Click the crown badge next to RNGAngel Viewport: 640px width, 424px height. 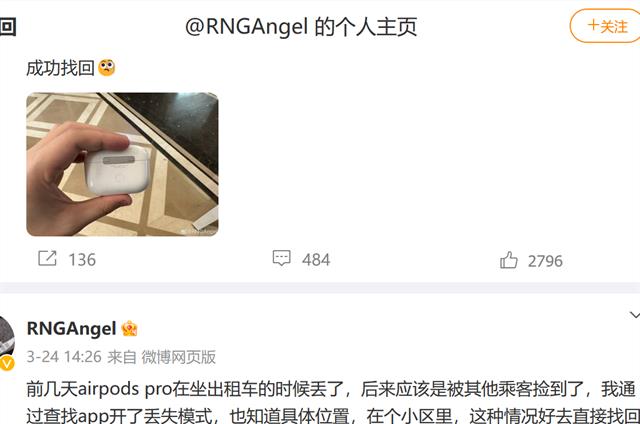coord(129,329)
